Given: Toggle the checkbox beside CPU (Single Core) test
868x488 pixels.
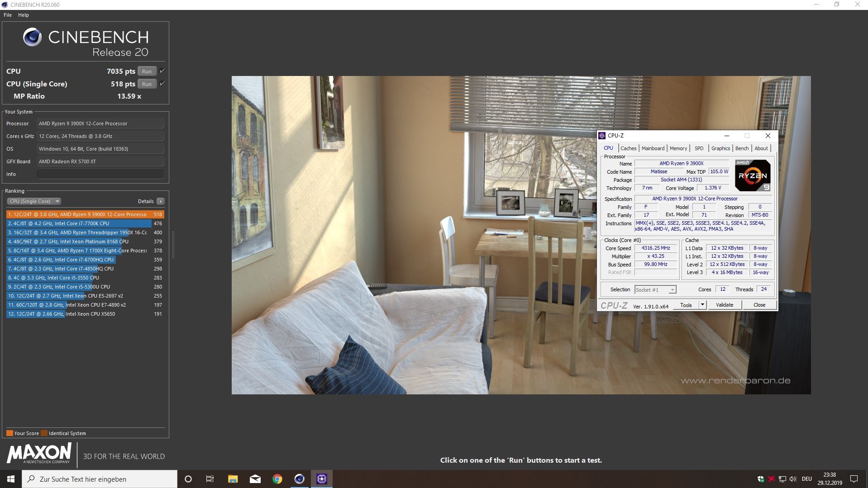Looking at the screenshot, I should [162, 84].
